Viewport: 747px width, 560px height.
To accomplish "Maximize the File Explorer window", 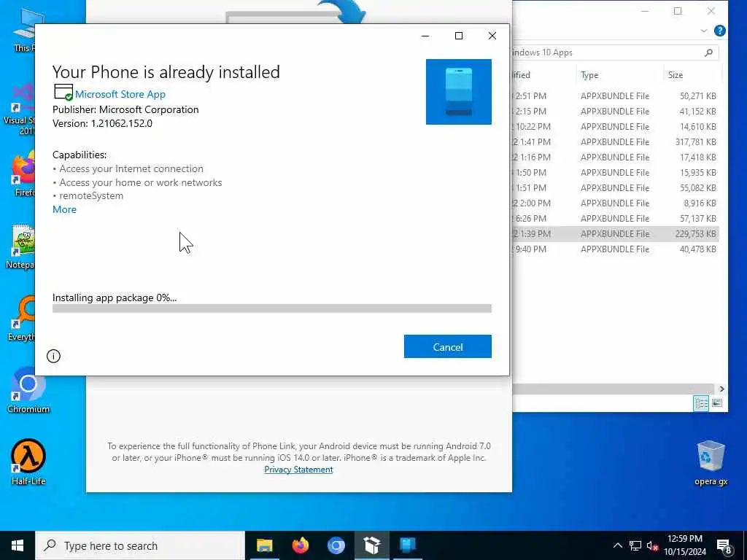I will point(678,11).
